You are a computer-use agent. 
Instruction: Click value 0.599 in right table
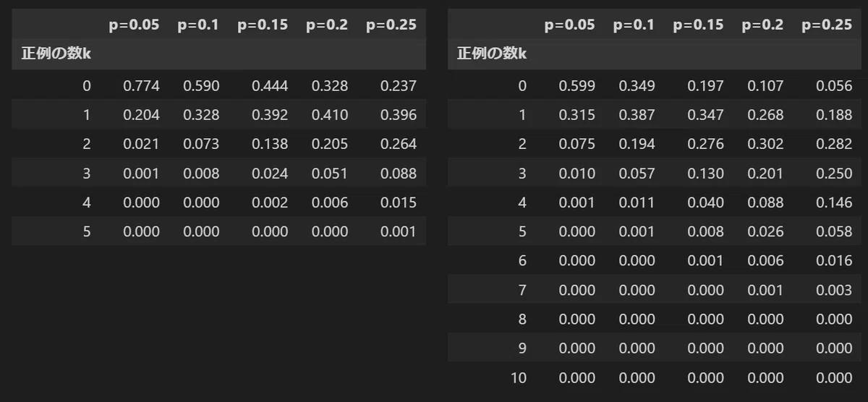(577, 86)
